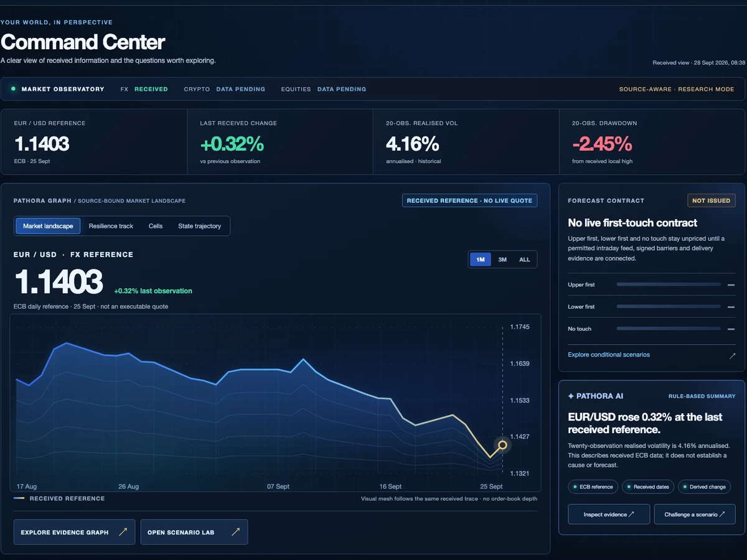The height and width of the screenshot is (560, 747).
Task: Switch to the Market landscape tab
Action: pyautogui.click(x=48, y=226)
